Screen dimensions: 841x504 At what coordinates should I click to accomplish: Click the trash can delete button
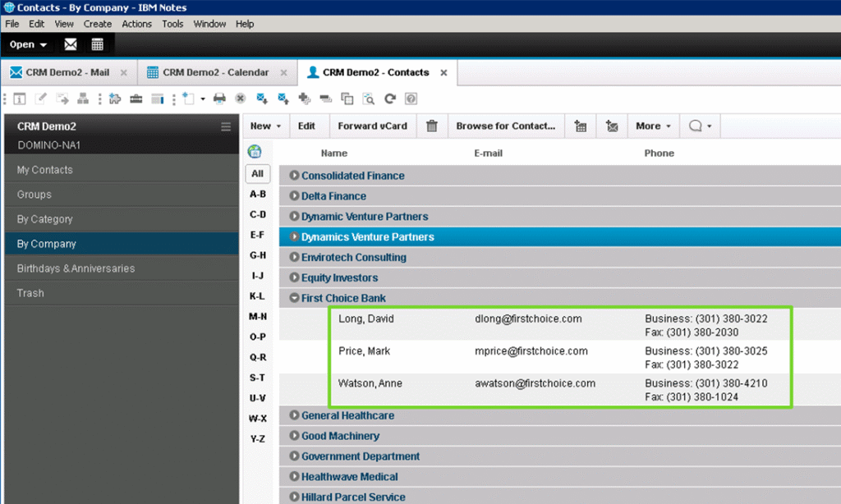coord(432,126)
